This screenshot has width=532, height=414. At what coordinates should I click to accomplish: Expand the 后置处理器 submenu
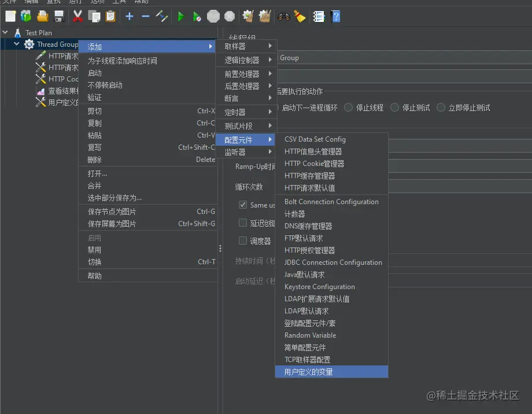[x=246, y=86]
